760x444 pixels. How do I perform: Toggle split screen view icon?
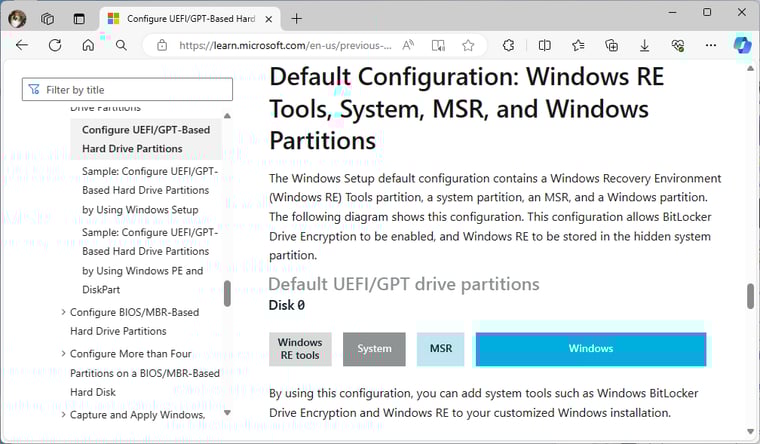click(x=544, y=45)
